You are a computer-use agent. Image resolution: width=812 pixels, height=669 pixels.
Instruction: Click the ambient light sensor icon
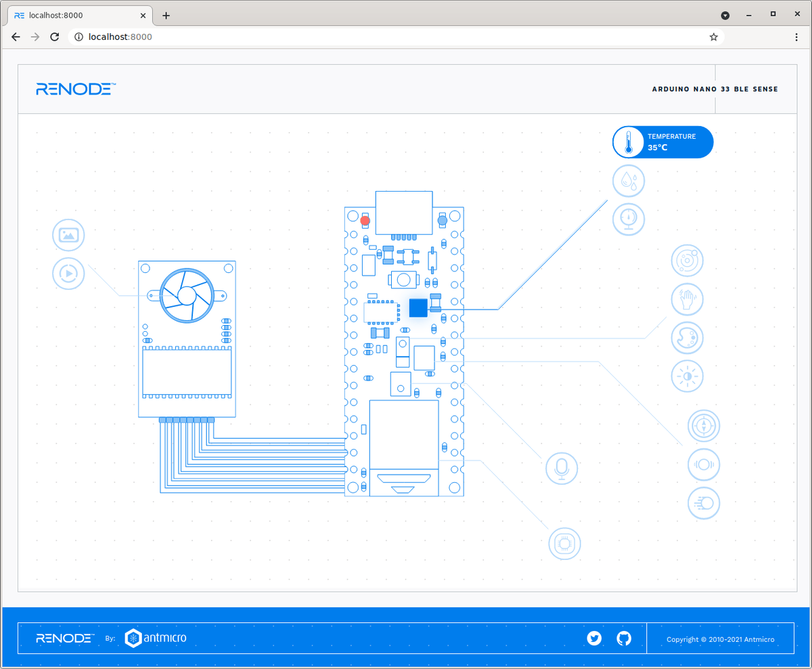pos(687,376)
